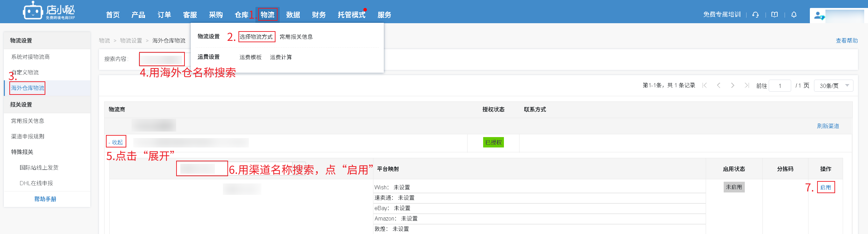The image size is (868, 234).
Task: Go to the first page arrow
Action: click(x=705, y=85)
